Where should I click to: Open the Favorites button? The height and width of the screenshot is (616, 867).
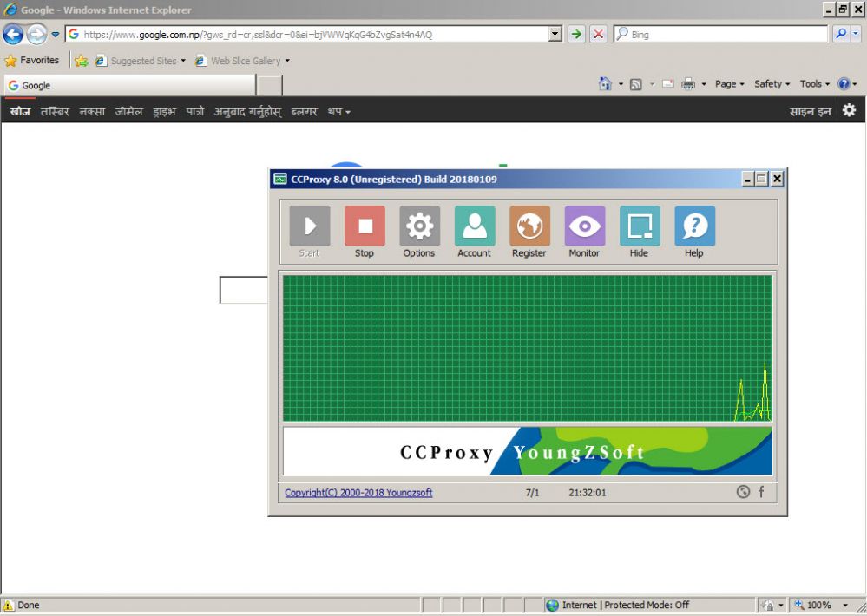pyautogui.click(x=32, y=60)
